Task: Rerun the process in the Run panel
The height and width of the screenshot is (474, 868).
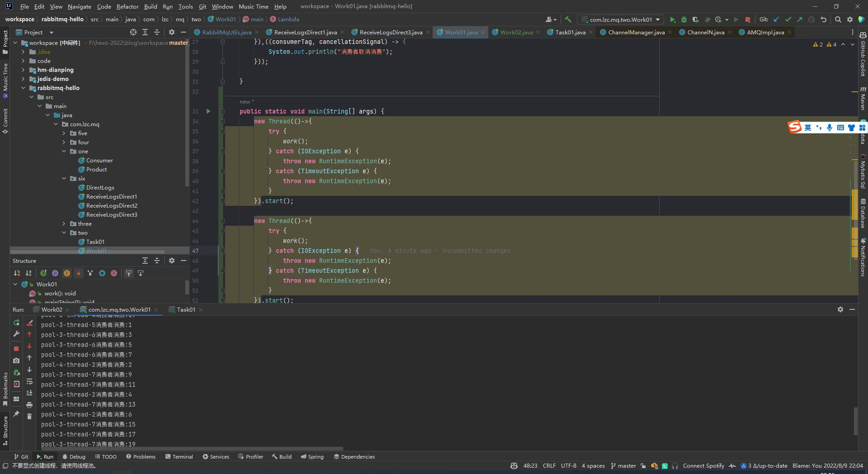Action: (x=16, y=322)
